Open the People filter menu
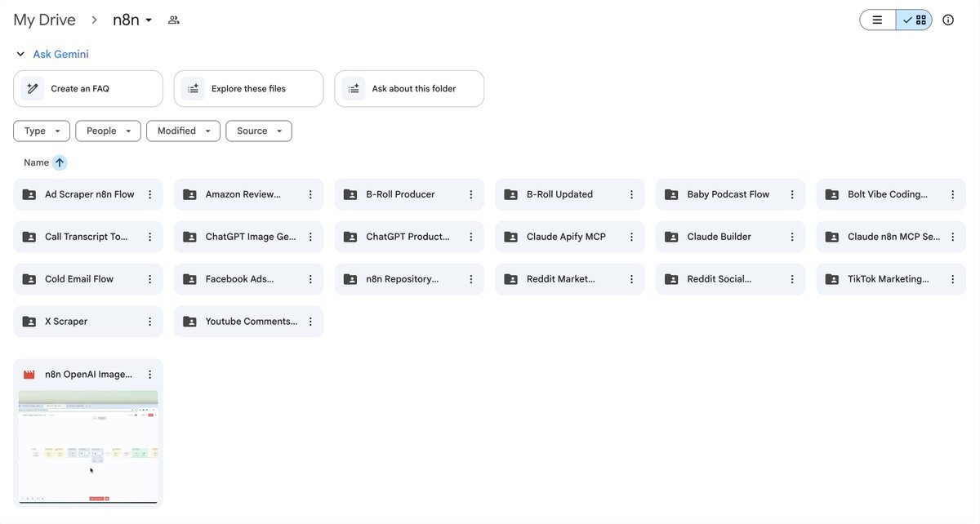980x524 pixels. 108,131
